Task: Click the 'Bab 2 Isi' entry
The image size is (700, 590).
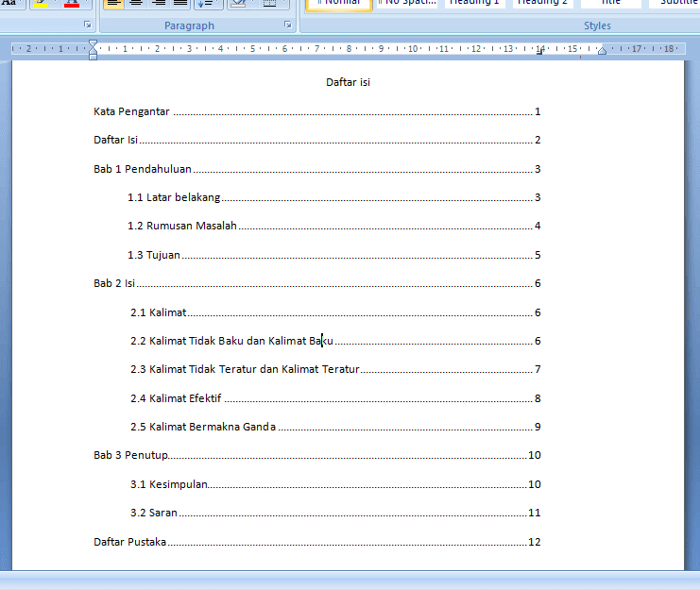Action: (x=114, y=283)
